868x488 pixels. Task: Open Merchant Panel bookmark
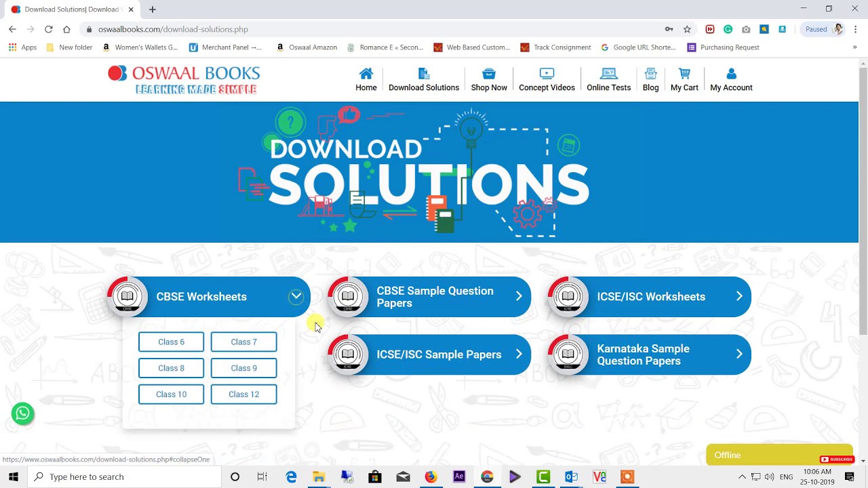[225, 47]
